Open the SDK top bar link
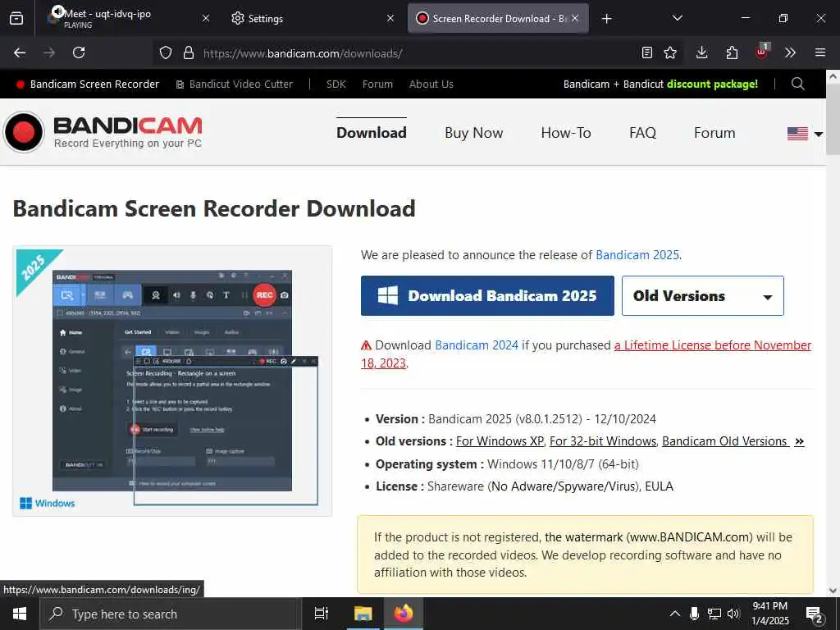This screenshot has width=840, height=630. [x=336, y=84]
